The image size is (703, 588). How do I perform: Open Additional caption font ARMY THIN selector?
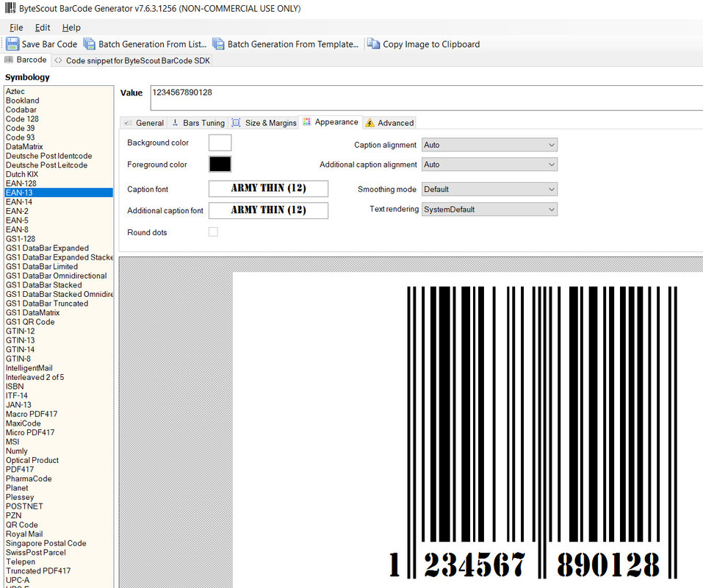[x=269, y=210]
